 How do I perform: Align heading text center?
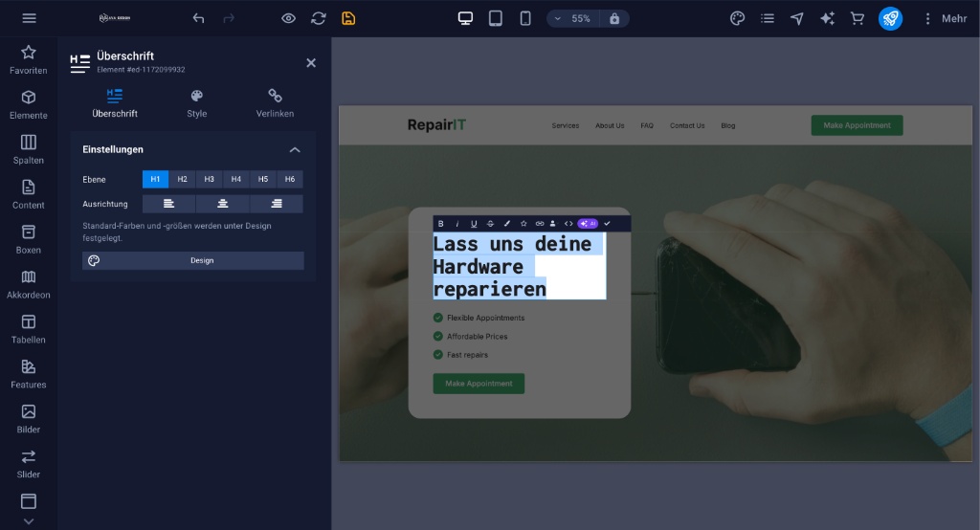222,204
